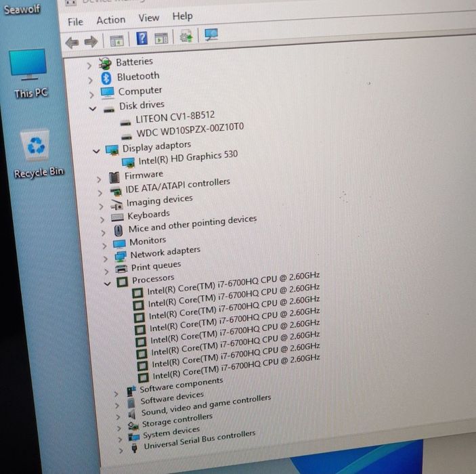Open the Help menu
The width and height of the screenshot is (476, 474).
point(182,16)
